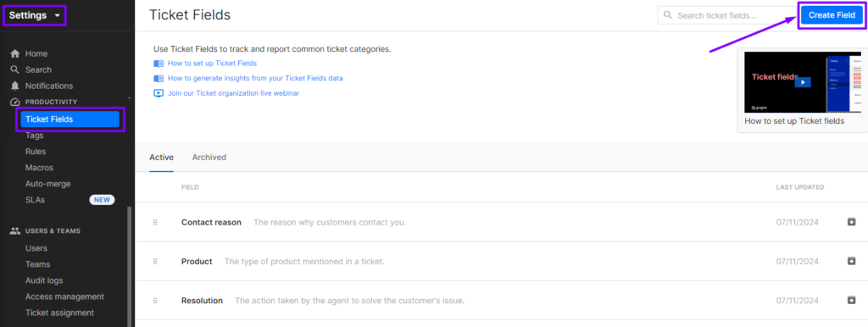This screenshot has height=327, width=868.
Task: Select Ticket Fields in the sidebar
Action: coord(70,119)
